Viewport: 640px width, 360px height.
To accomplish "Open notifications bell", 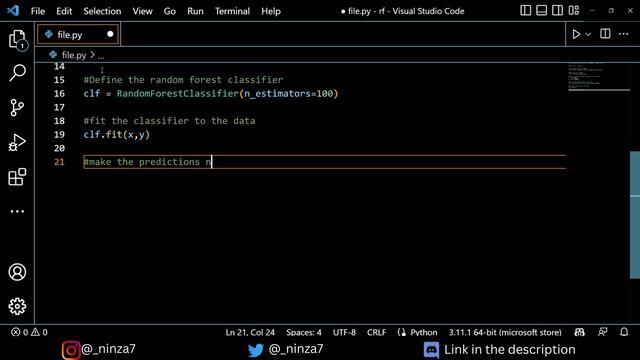I will 624,332.
